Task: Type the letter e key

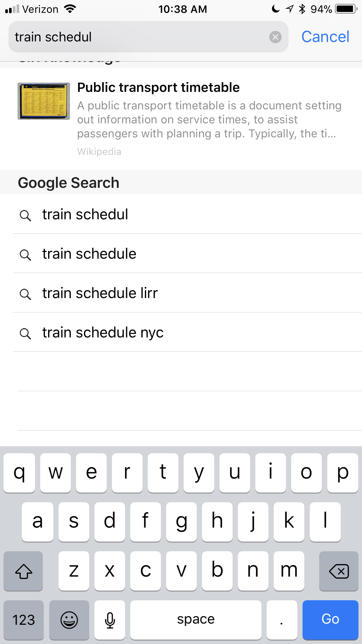Action: click(91, 473)
